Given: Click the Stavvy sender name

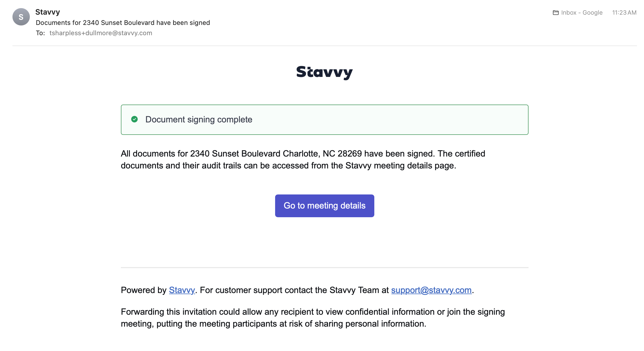Looking at the screenshot, I should coord(48,12).
